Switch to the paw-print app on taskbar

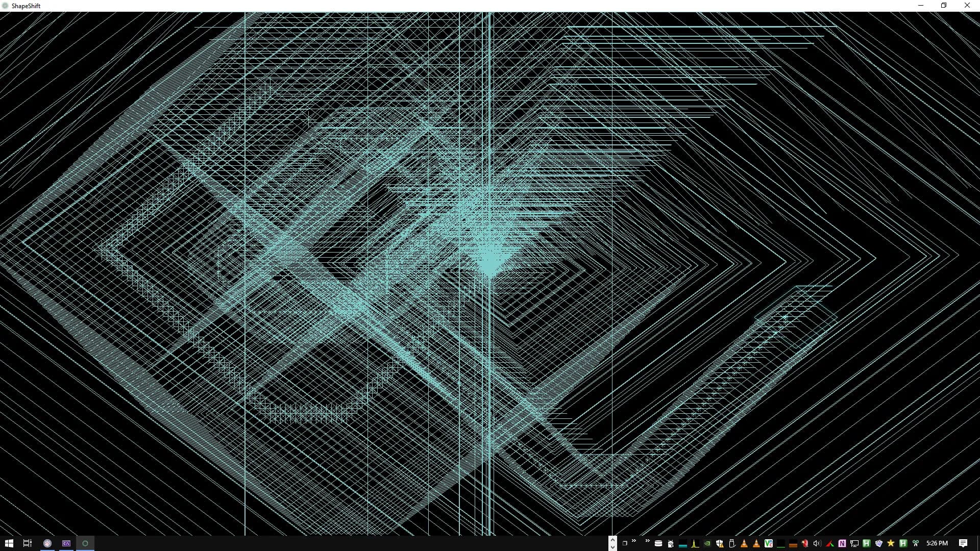pos(47,543)
